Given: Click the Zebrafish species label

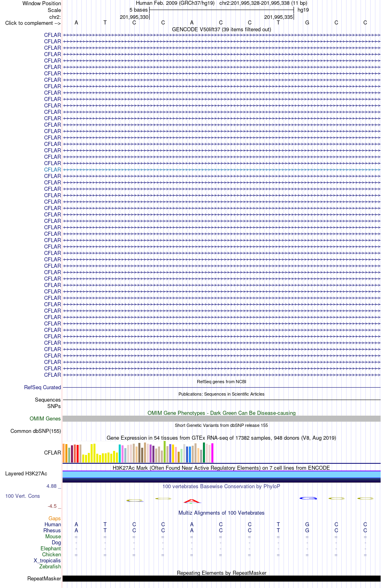Looking at the screenshot, I should pos(50,566).
